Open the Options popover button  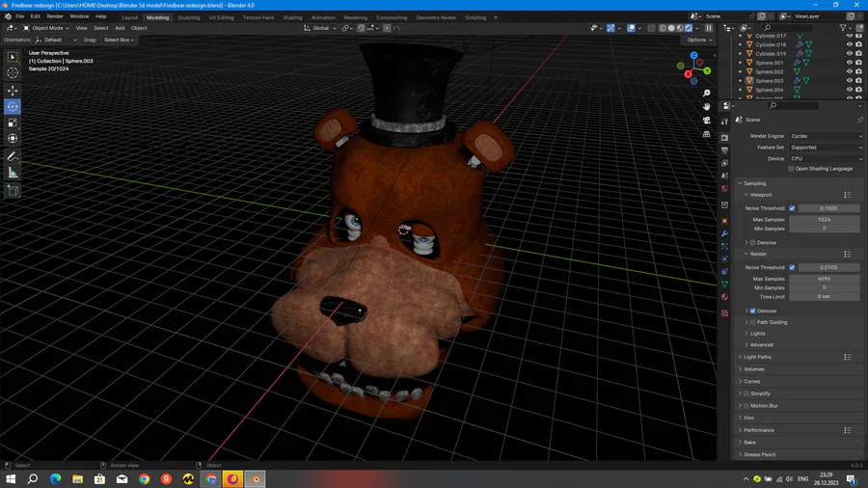[699, 40]
